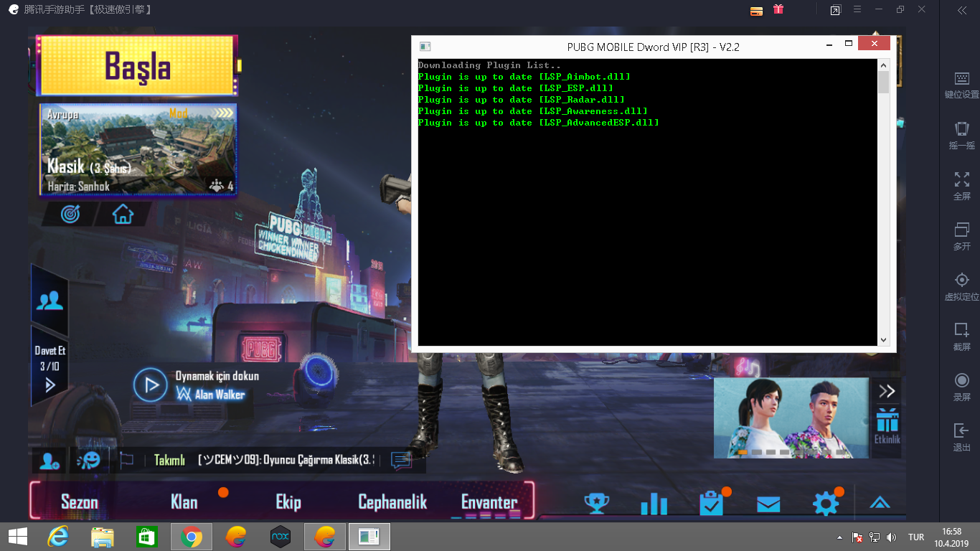Open the game settings gear icon
The height and width of the screenshot is (551, 980).
(x=826, y=503)
